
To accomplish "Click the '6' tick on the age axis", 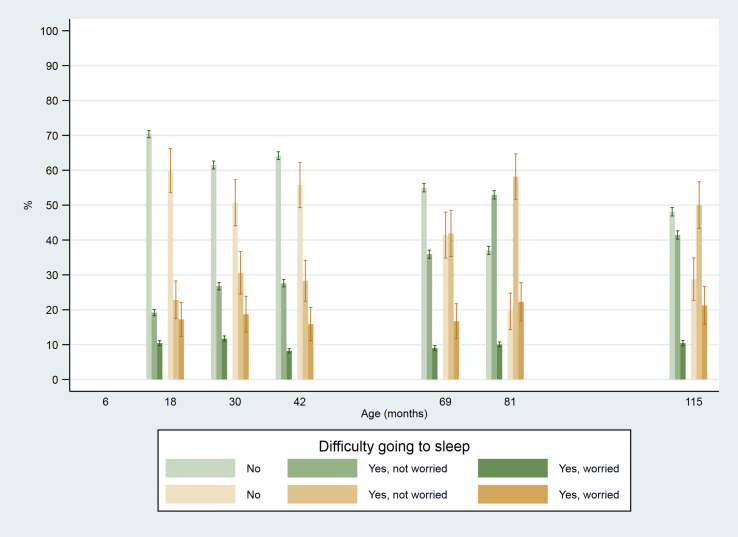I will (x=105, y=402).
